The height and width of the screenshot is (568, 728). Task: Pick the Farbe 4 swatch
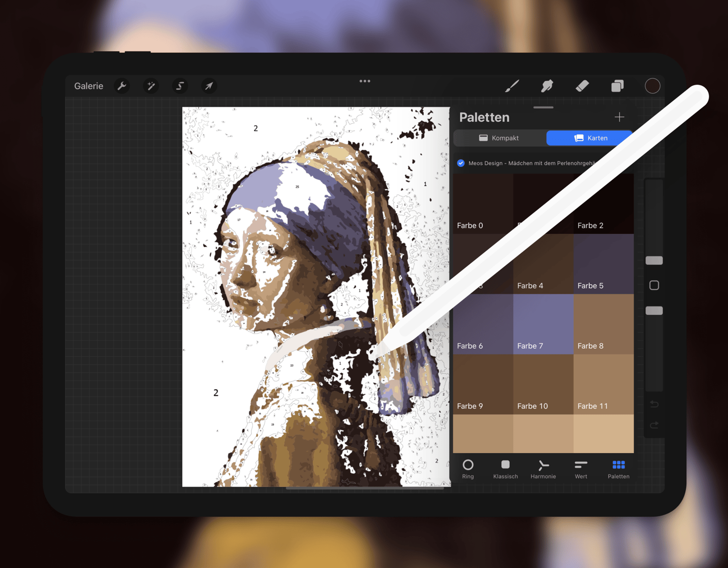tap(543, 264)
